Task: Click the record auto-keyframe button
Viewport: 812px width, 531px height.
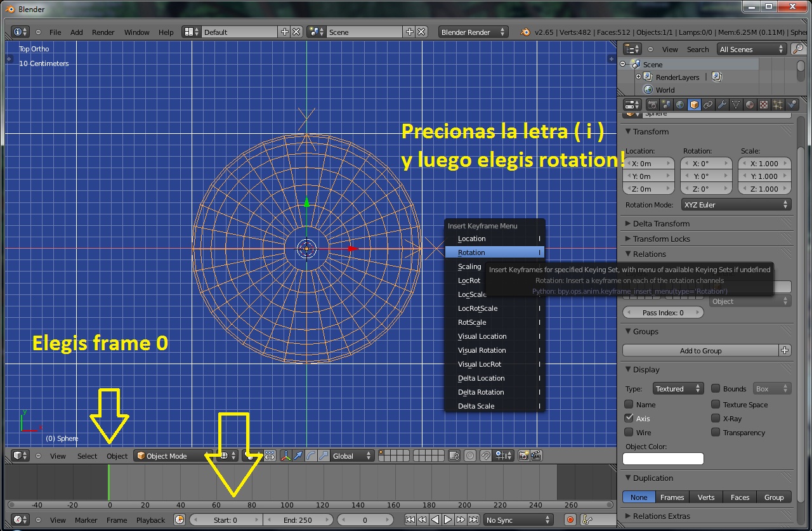Action: (x=570, y=520)
